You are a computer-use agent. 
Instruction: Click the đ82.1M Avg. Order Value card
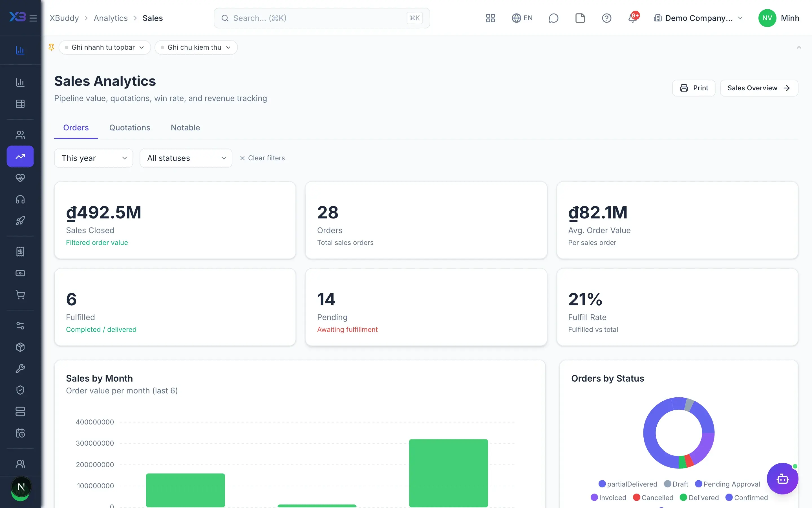click(677, 220)
